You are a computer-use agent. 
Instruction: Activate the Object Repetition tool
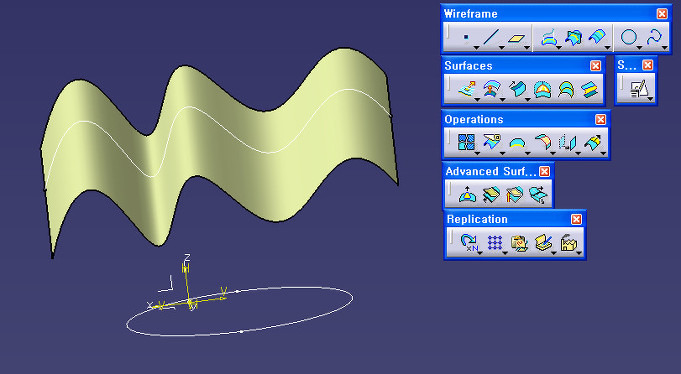pyautogui.click(x=469, y=242)
